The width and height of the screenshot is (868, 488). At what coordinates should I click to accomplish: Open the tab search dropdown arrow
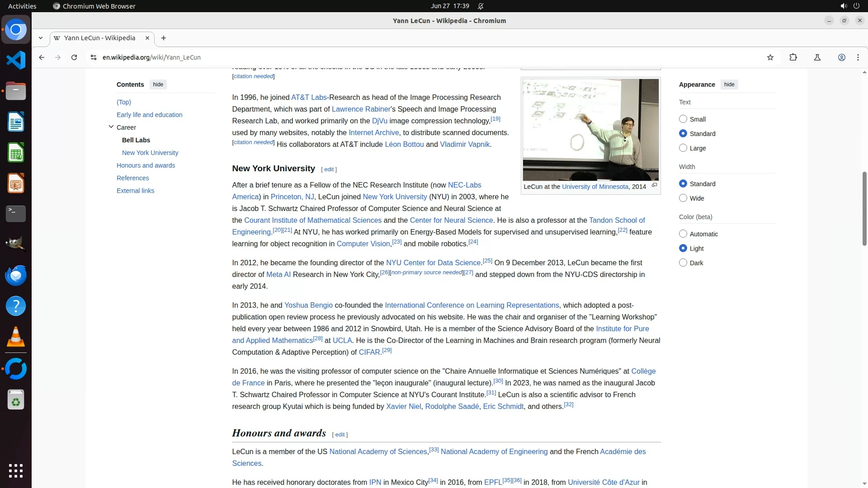41,38
